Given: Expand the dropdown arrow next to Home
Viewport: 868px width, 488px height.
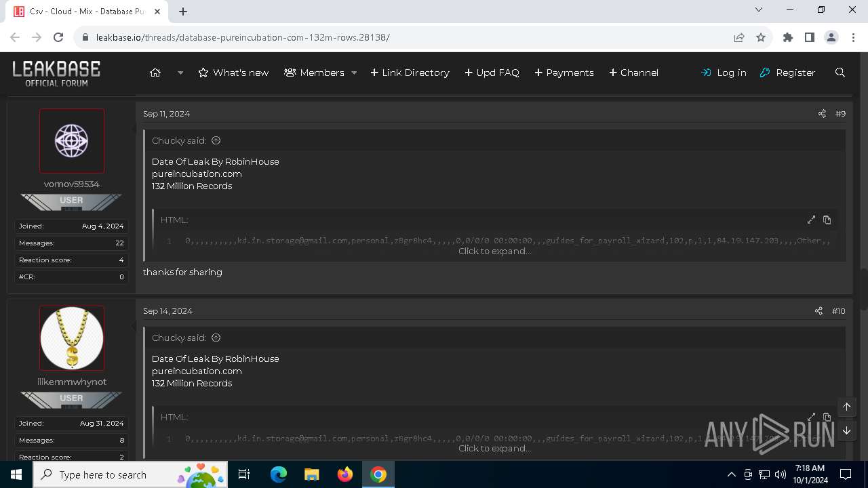Looking at the screenshot, I should click(x=180, y=73).
